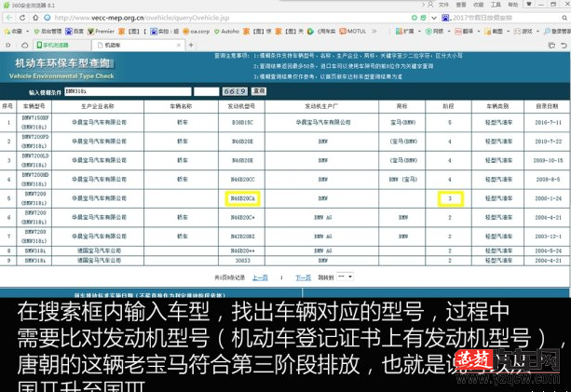Viewport: 571px width, 392px height.
Task: Open the 收藏 dropdown arrow on bookmarks bar
Action: (x=27, y=32)
